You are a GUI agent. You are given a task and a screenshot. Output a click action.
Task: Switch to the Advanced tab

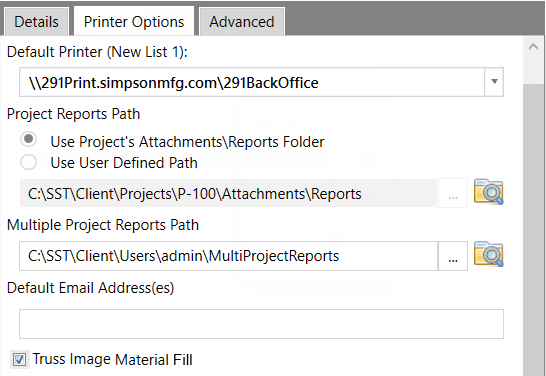(x=242, y=22)
